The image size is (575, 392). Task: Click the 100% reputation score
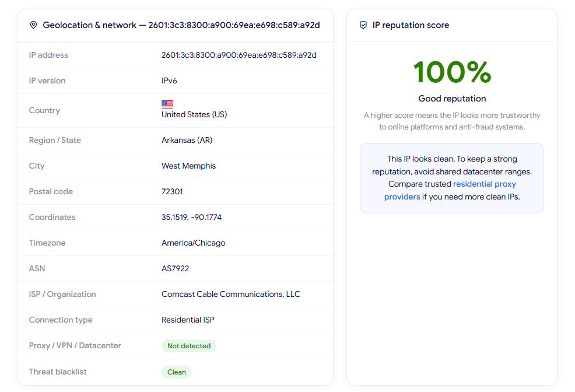(452, 72)
